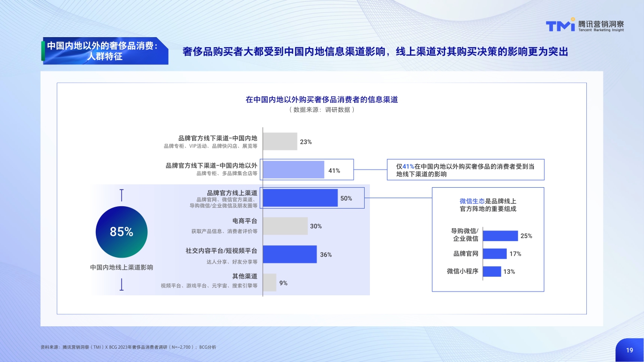Select the 85% circular chart icon
This screenshot has height=362, width=644.
click(122, 231)
